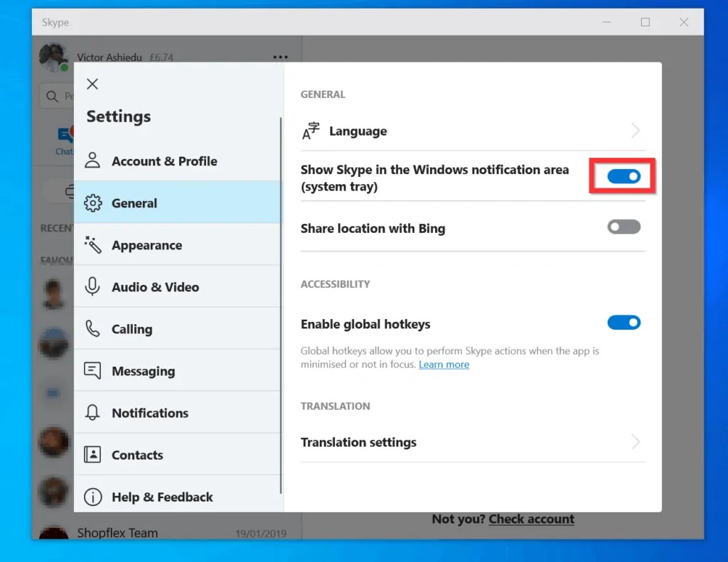Image resolution: width=728 pixels, height=562 pixels.
Task: Turn off Enable global hotkeys
Action: pyautogui.click(x=623, y=322)
